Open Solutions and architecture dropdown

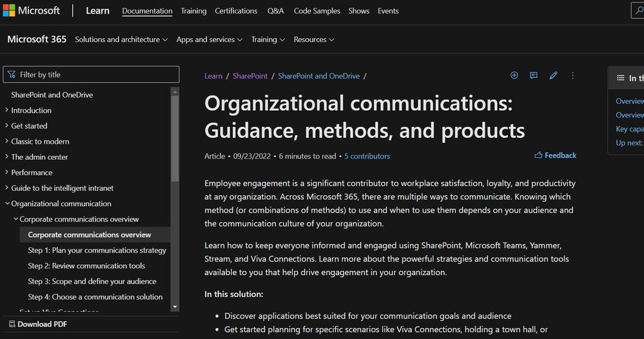(x=121, y=39)
